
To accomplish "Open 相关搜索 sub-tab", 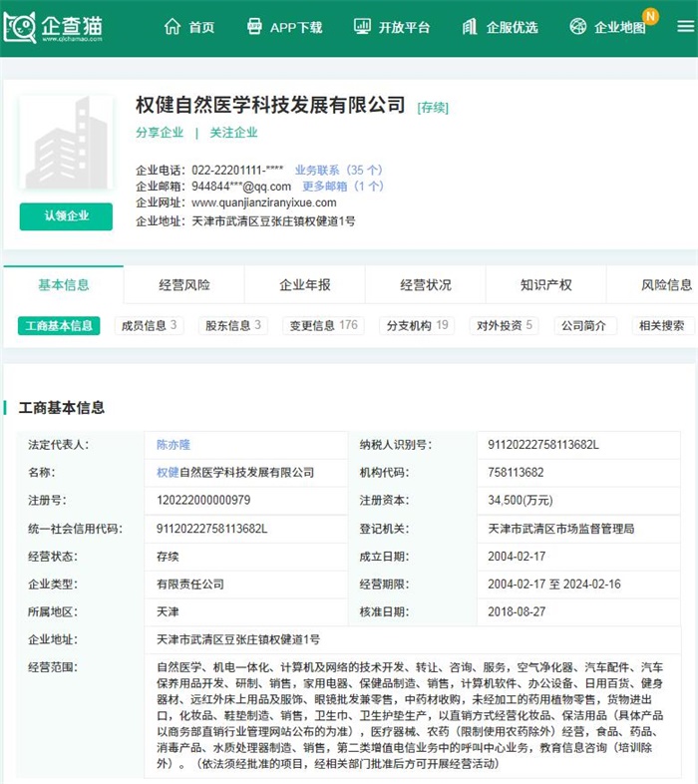I will [661, 325].
